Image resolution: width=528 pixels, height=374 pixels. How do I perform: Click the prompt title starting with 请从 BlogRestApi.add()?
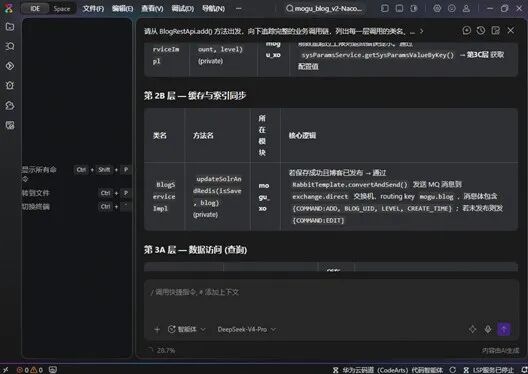pyautogui.click(x=279, y=31)
